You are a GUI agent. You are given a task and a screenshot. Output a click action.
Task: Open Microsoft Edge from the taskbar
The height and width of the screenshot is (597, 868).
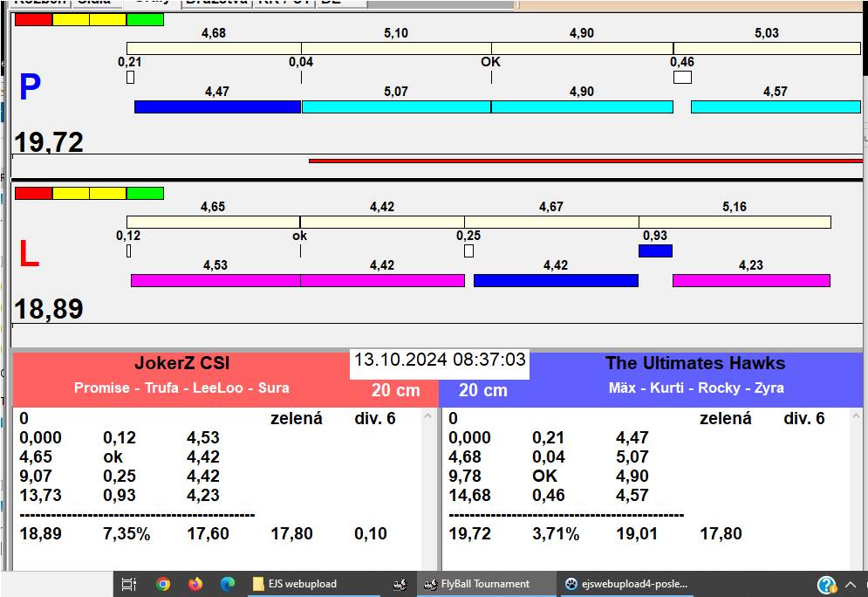228,584
